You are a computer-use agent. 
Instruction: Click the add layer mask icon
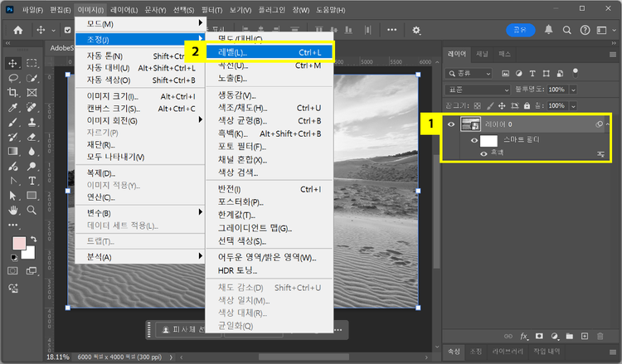coord(541,337)
